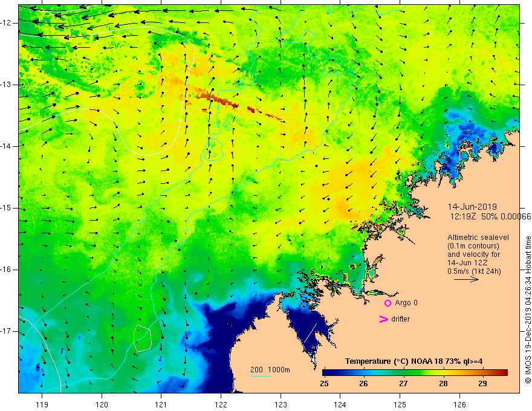
Task: Click the 121 longitude axis label
Action: pyautogui.click(x=161, y=404)
